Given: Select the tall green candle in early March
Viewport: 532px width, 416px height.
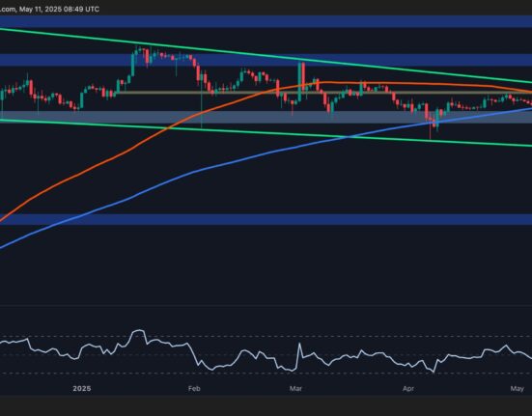Looking at the screenshot, I should coord(299,81).
